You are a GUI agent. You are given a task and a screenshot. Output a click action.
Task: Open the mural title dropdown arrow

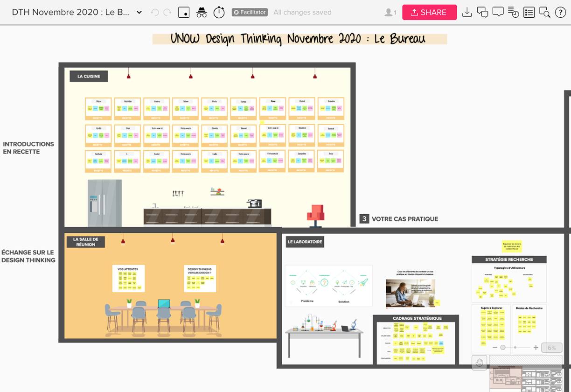(139, 13)
